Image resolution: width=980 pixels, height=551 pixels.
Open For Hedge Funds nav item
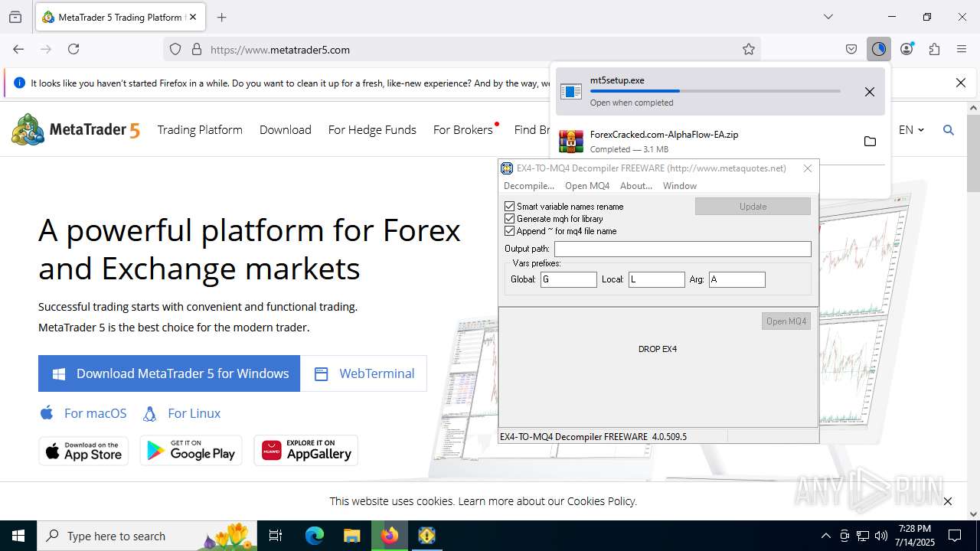tap(372, 130)
